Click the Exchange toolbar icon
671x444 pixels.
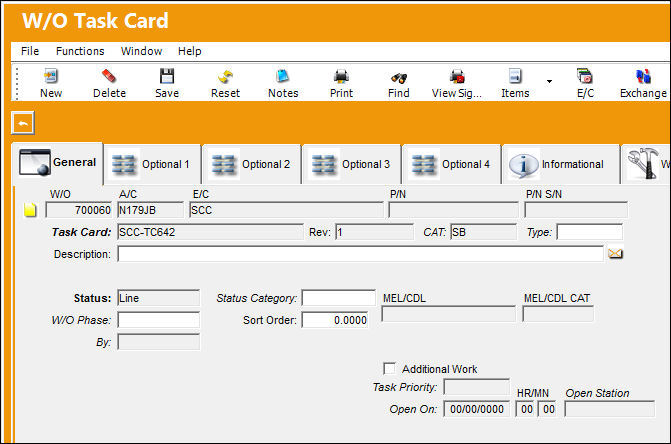tap(643, 77)
